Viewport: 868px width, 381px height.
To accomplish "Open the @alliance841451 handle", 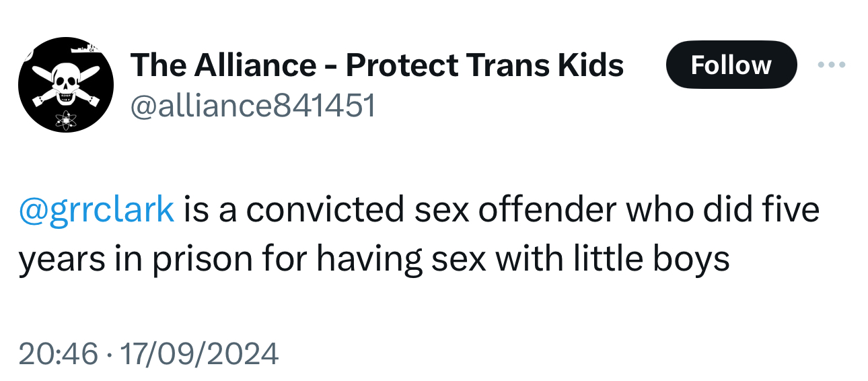I will point(252,106).
